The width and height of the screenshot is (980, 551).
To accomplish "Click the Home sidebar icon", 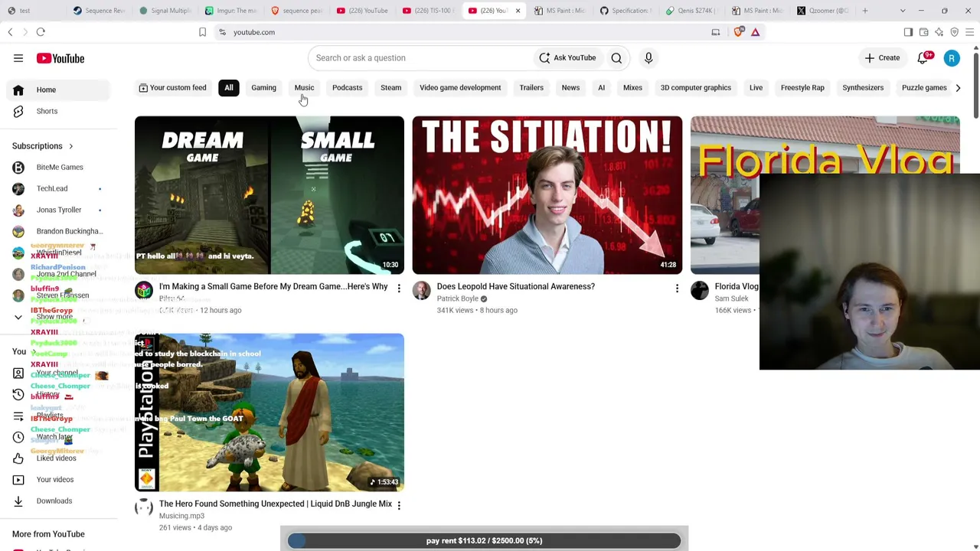I will (18, 90).
